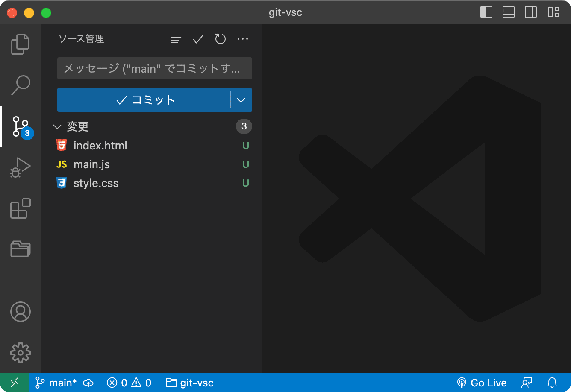Click the feedback icon in status bar
Screen dimensions: 571x392
click(527, 383)
